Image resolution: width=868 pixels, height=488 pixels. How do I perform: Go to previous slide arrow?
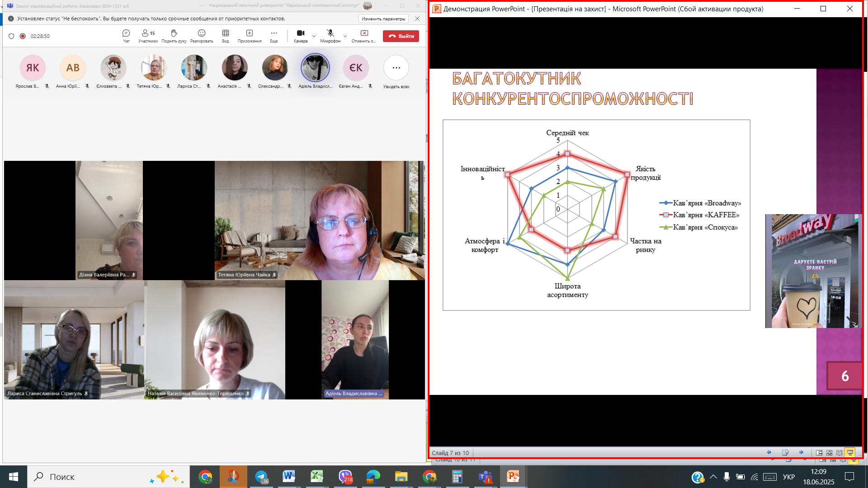click(769, 452)
